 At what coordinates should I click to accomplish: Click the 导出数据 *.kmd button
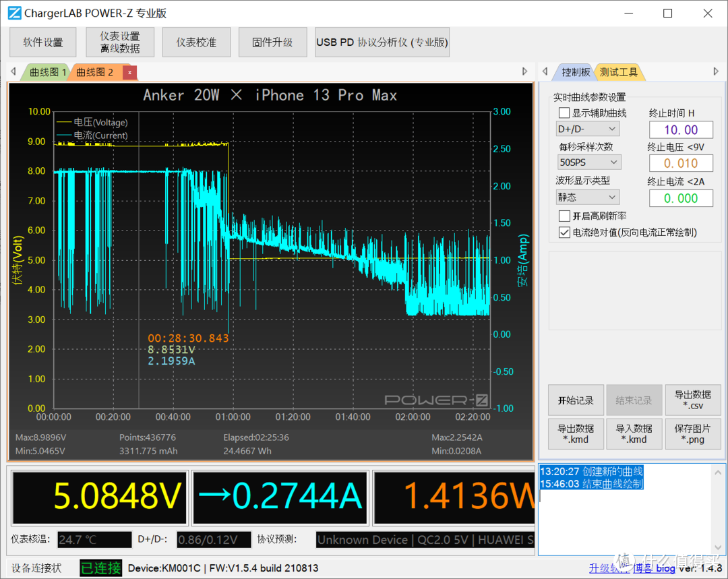pyautogui.click(x=576, y=434)
